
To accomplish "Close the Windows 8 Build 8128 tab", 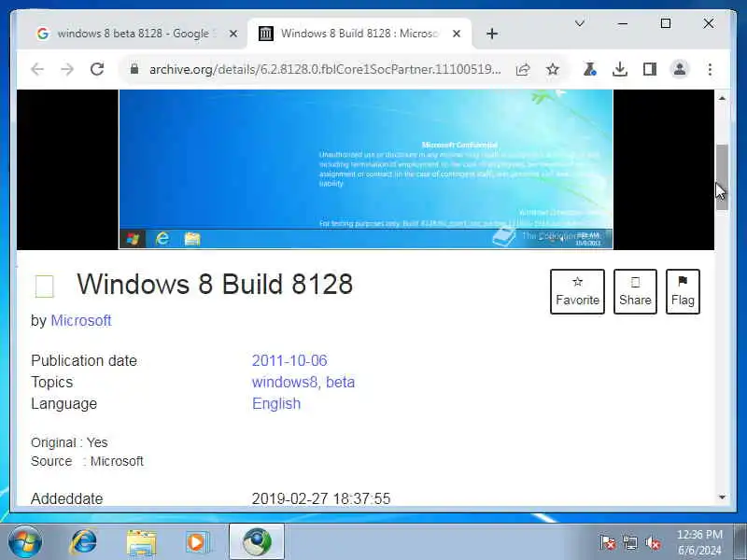I will 457,34.
